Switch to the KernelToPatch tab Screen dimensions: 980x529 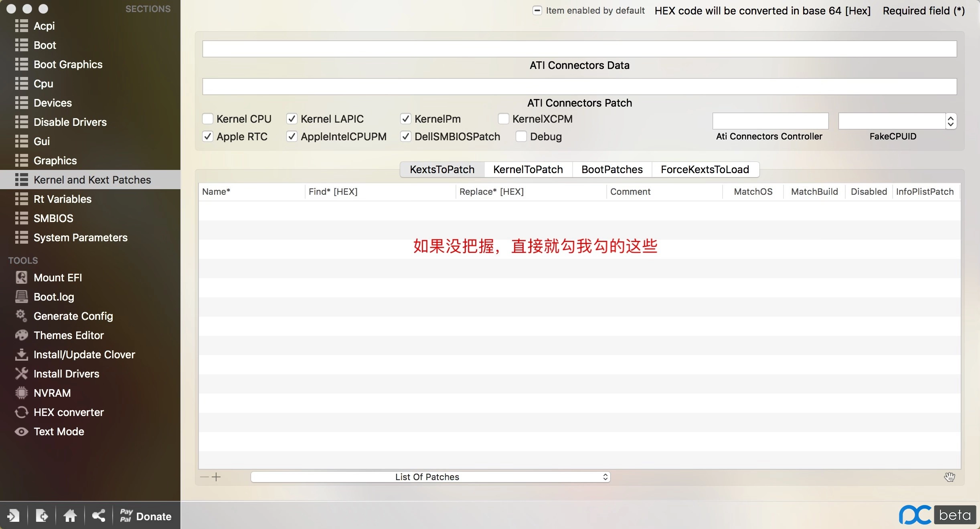pyautogui.click(x=528, y=170)
